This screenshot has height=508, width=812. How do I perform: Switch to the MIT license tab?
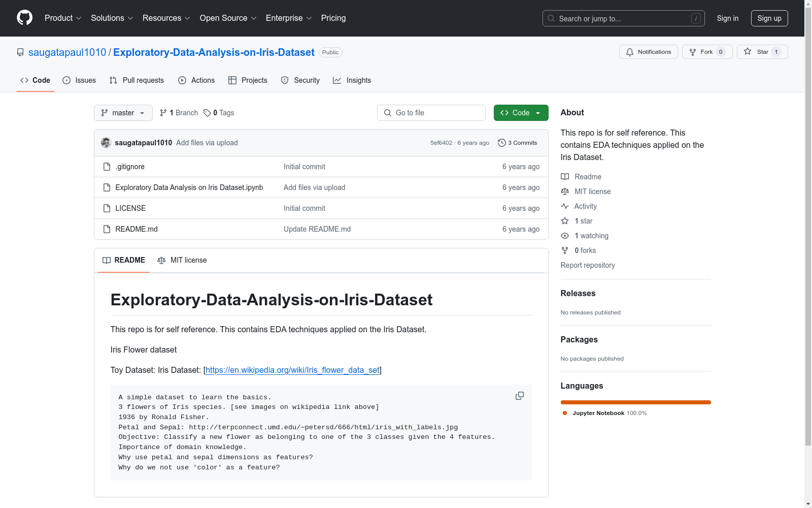click(182, 260)
